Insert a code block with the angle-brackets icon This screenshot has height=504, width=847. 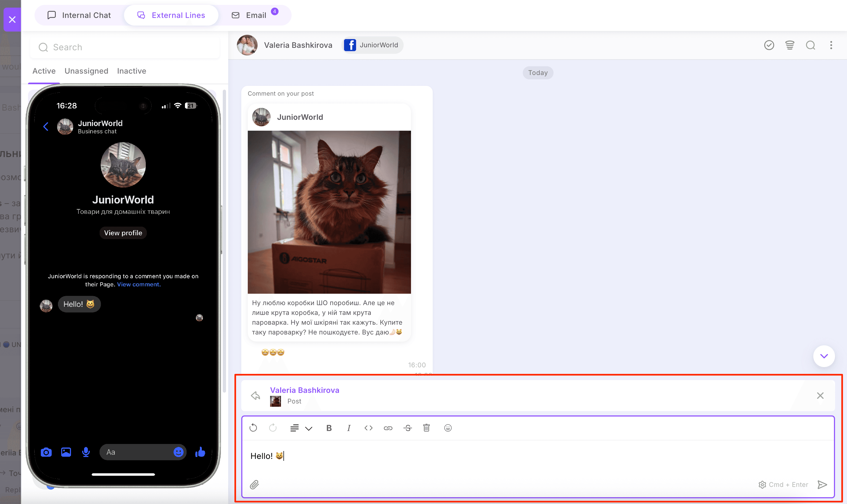369,428
